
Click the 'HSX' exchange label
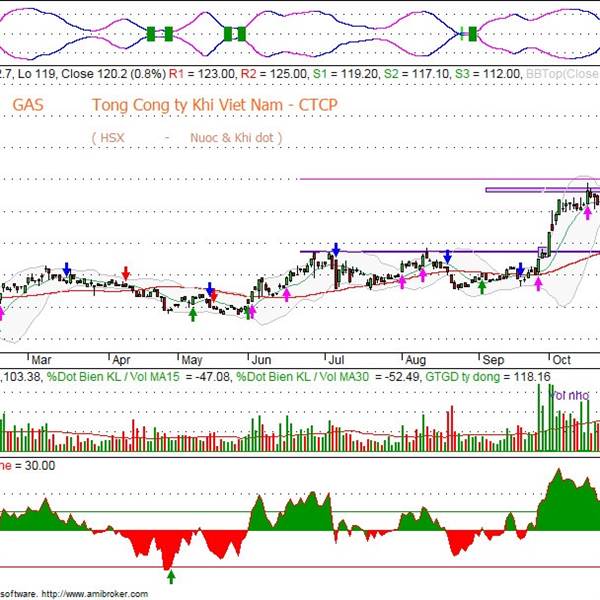tap(112, 138)
